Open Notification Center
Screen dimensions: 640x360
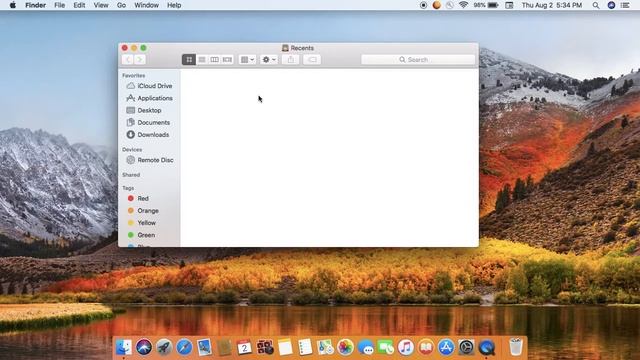pyautogui.click(x=625, y=5)
